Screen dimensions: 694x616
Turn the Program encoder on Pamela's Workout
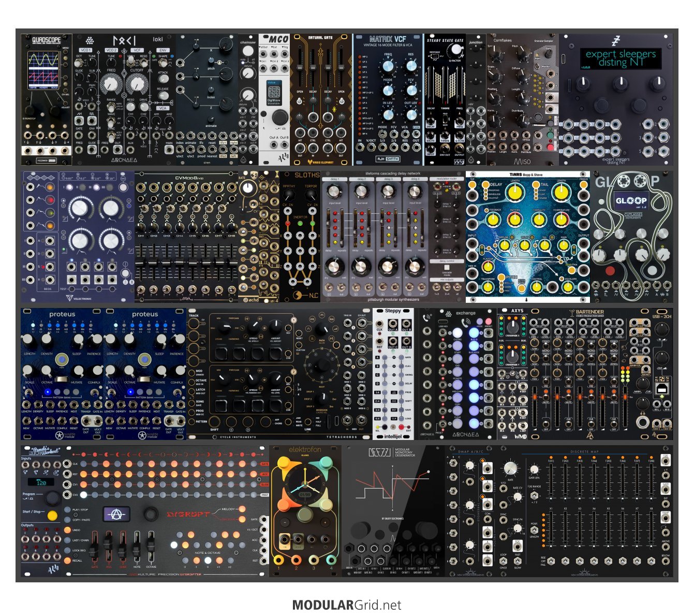(x=52, y=497)
